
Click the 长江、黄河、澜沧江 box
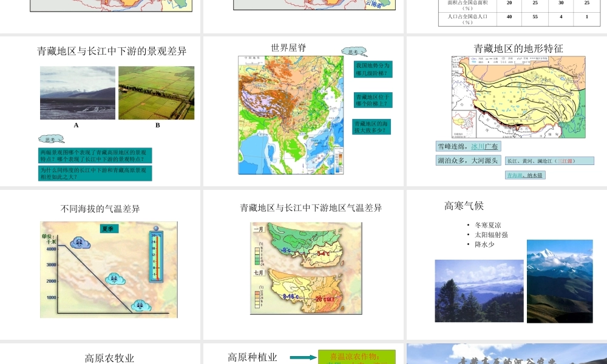(x=549, y=161)
